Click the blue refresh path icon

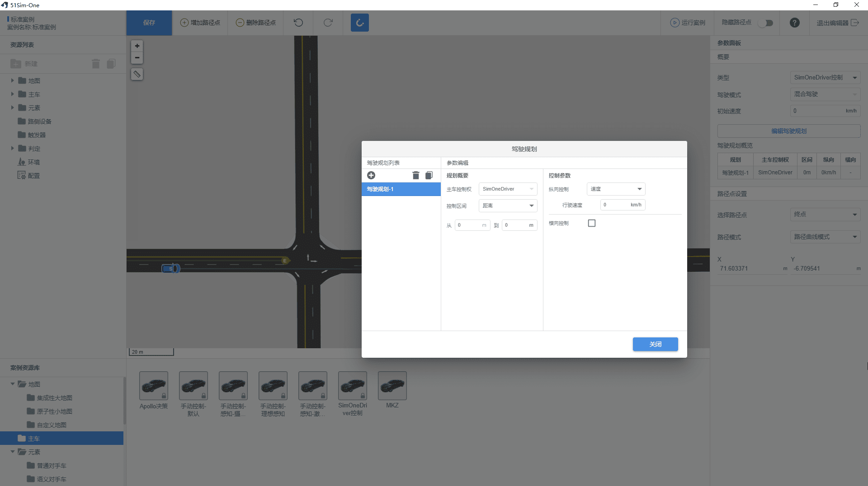360,23
